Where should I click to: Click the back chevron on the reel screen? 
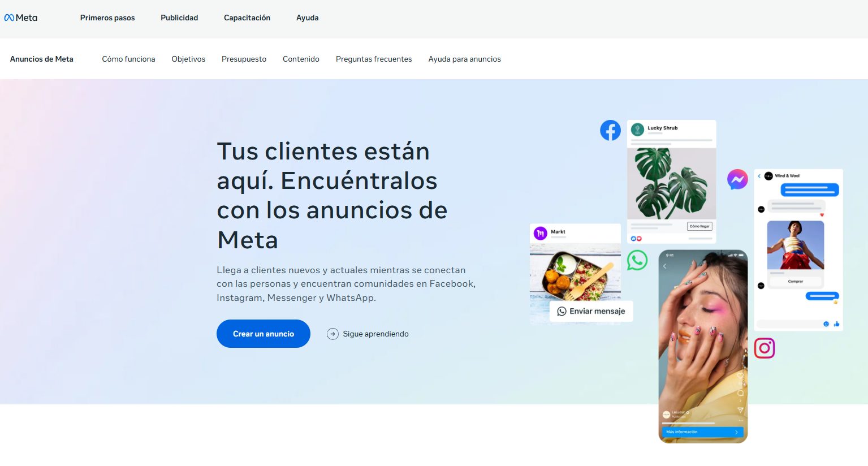(x=664, y=266)
